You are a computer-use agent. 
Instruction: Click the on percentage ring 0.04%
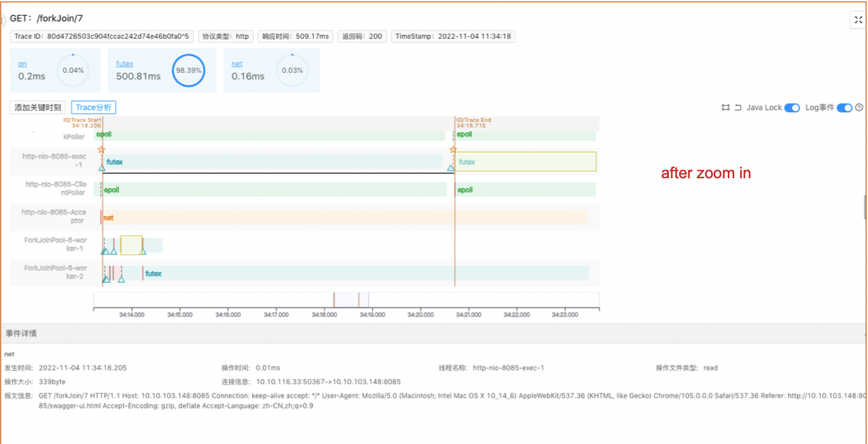click(x=73, y=70)
